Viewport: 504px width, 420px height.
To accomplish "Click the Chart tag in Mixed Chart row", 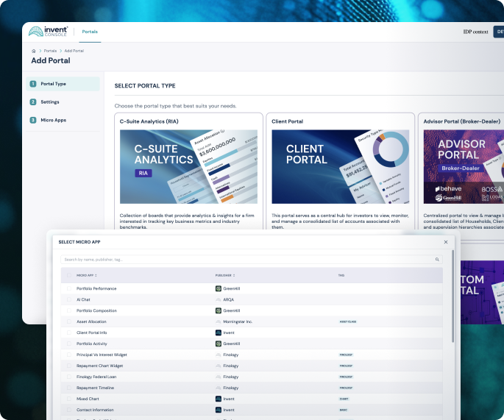I will coord(344,399).
